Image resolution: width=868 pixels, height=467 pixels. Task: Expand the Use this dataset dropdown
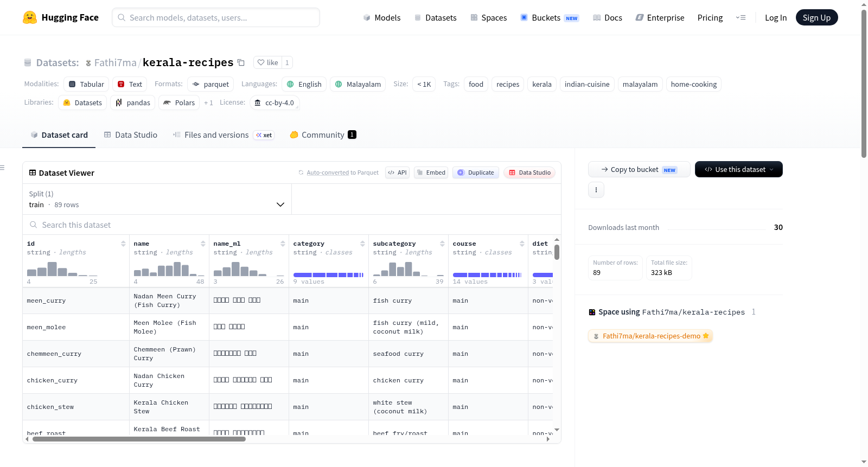pyautogui.click(x=739, y=169)
